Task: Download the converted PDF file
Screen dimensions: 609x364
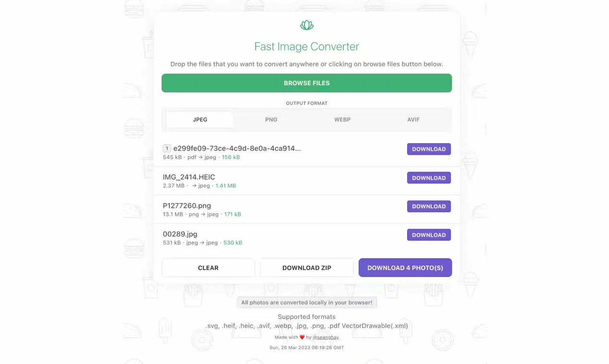Action: 429,149
